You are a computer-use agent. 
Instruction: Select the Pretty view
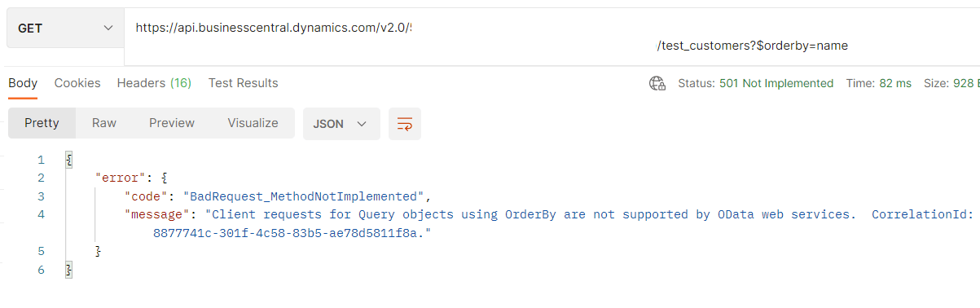tap(42, 123)
